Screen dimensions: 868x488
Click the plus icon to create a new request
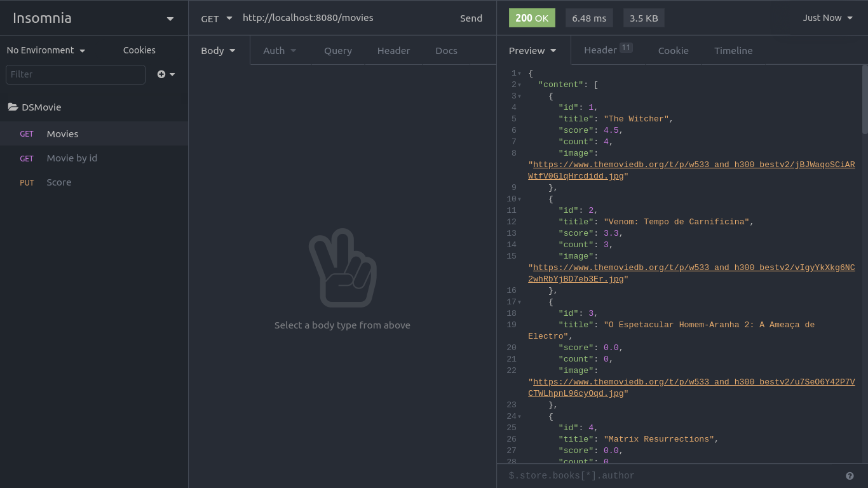tap(161, 74)
